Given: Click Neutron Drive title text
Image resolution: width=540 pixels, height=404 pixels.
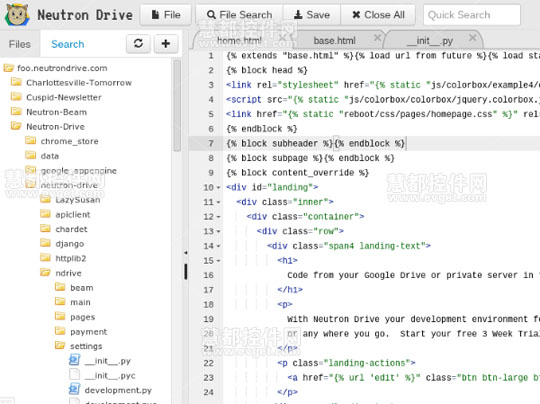Looking at the screenshot, I should tap(85, 15).
